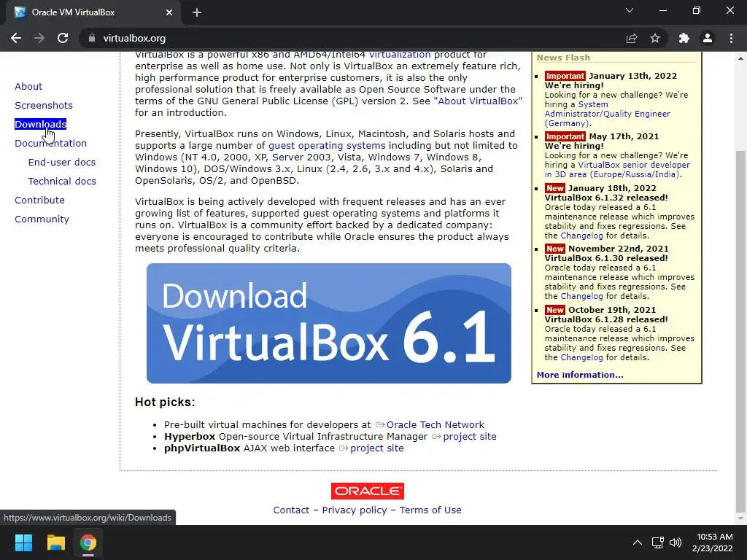This screenshot has height=560, width=747.
Task: Click the date January 13th, 2022
Action: (632, 76)
